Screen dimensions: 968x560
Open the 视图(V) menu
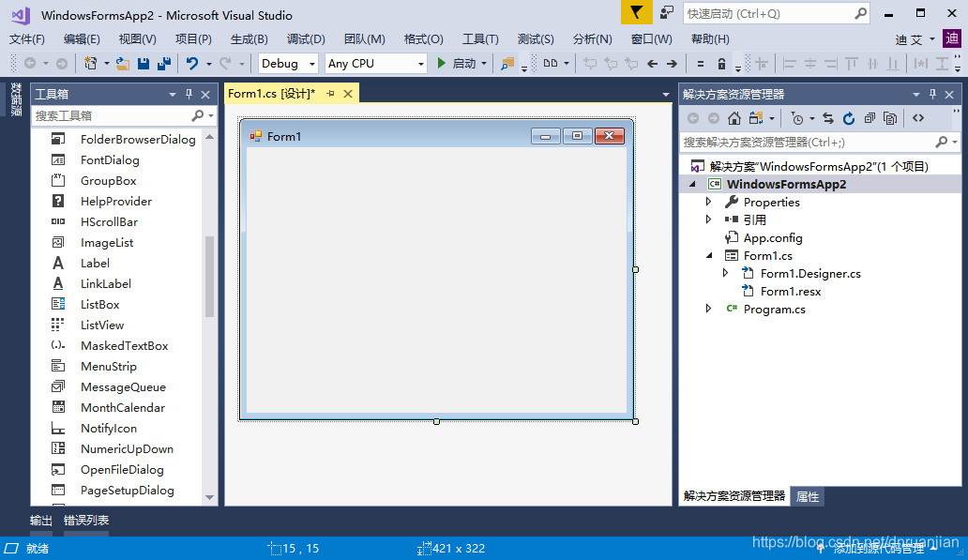pyautogui.click(x=137, y=38)
